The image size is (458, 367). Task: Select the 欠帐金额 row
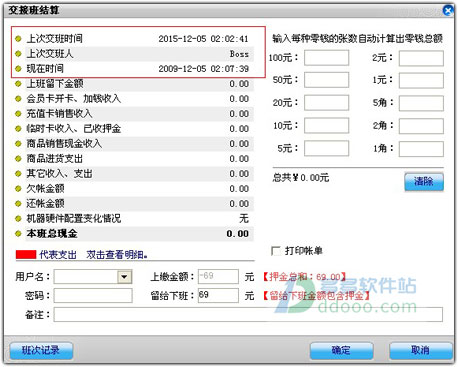[x=134, y=189]
